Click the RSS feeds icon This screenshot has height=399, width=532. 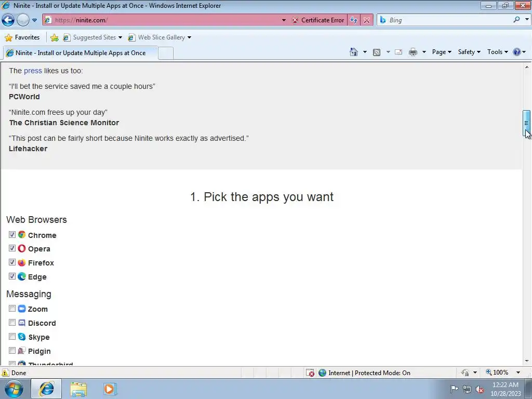coord(377,52)
